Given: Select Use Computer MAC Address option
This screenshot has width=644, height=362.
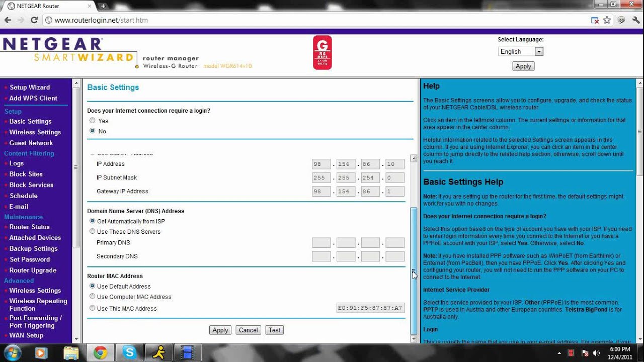Looking at the screenshot, I should point(92,297).
